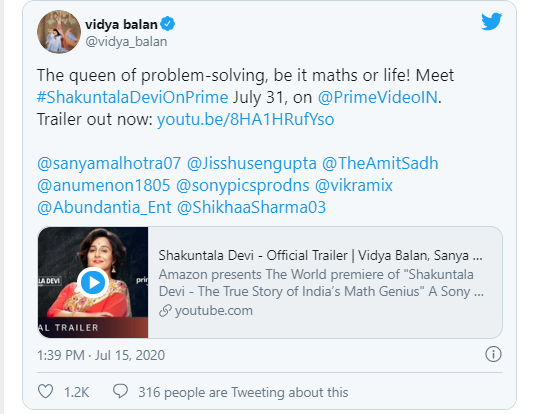Open the Shakuntala Devi Official Trailer card title

click(x=320, y=255)
